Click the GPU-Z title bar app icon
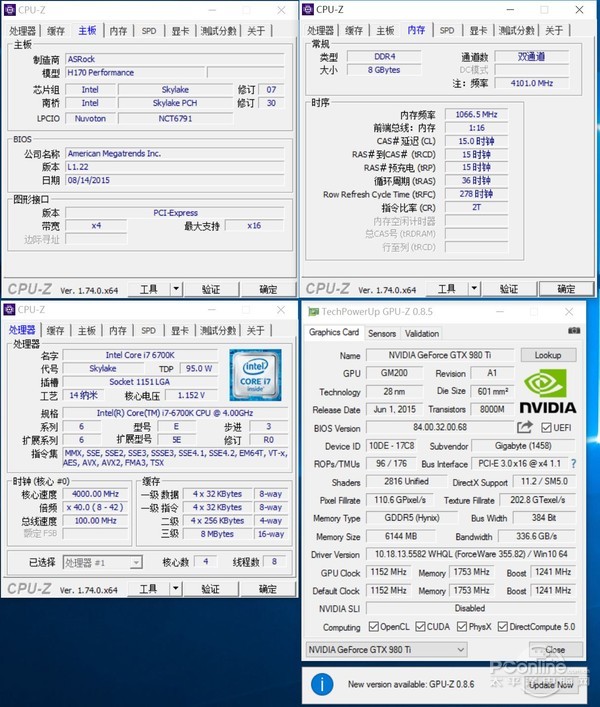This screenshot has height=707, width=600. pyautogui.click(x=313, y=312)
